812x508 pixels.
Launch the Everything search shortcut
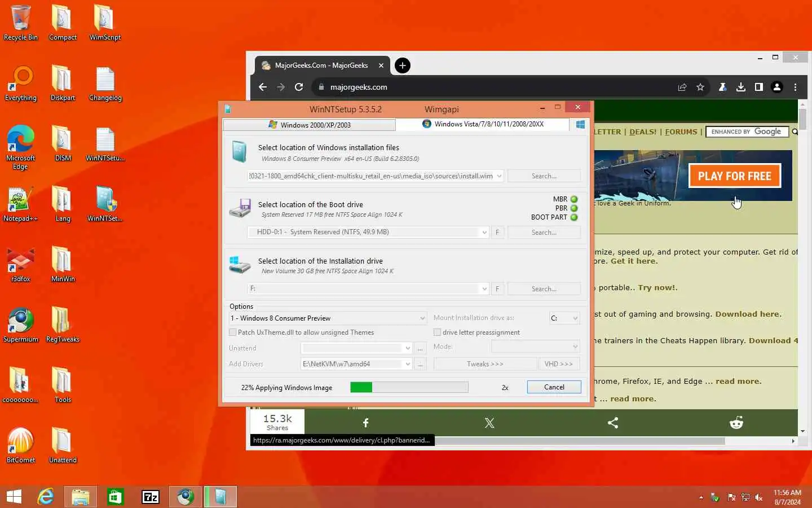[x=21, y=84]
